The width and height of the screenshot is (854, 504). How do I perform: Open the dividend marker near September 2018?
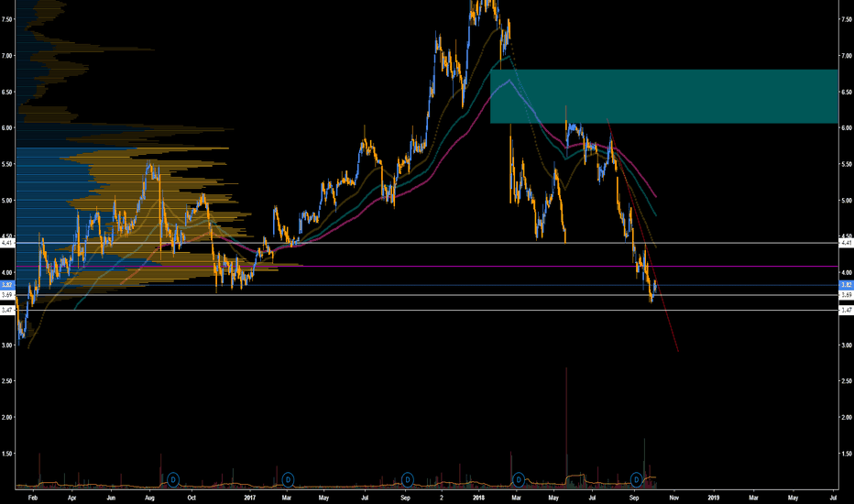[x=636, y=479]
